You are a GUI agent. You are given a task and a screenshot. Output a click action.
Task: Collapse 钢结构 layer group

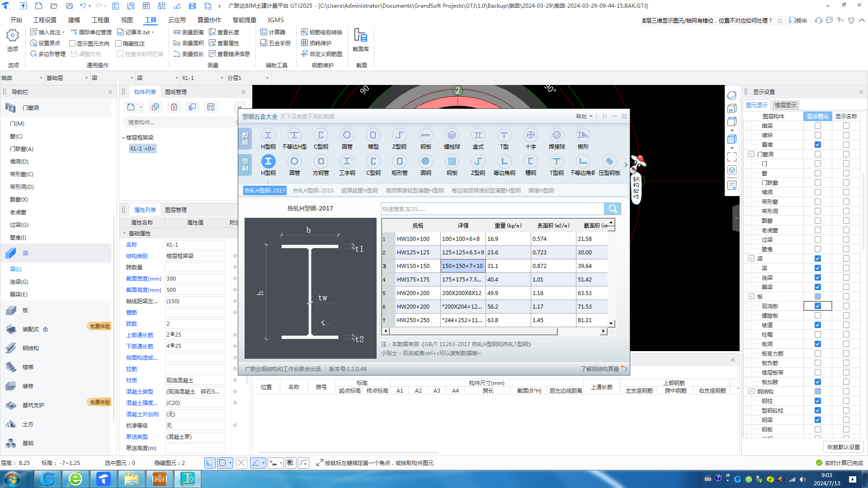[751, 391]
